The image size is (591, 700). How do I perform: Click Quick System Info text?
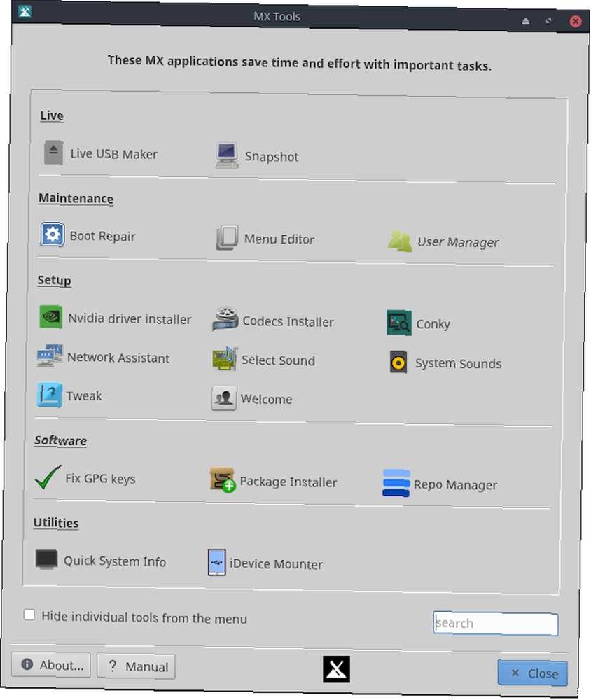(x=115, y=561)
